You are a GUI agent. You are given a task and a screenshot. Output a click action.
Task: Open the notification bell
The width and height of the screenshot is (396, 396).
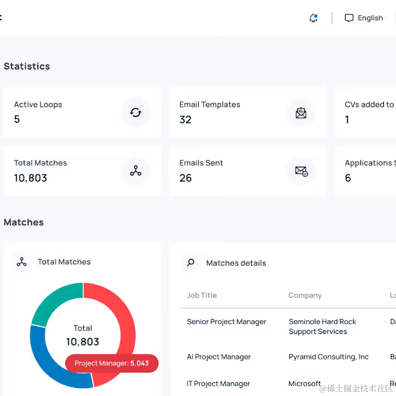pos(313,18)
